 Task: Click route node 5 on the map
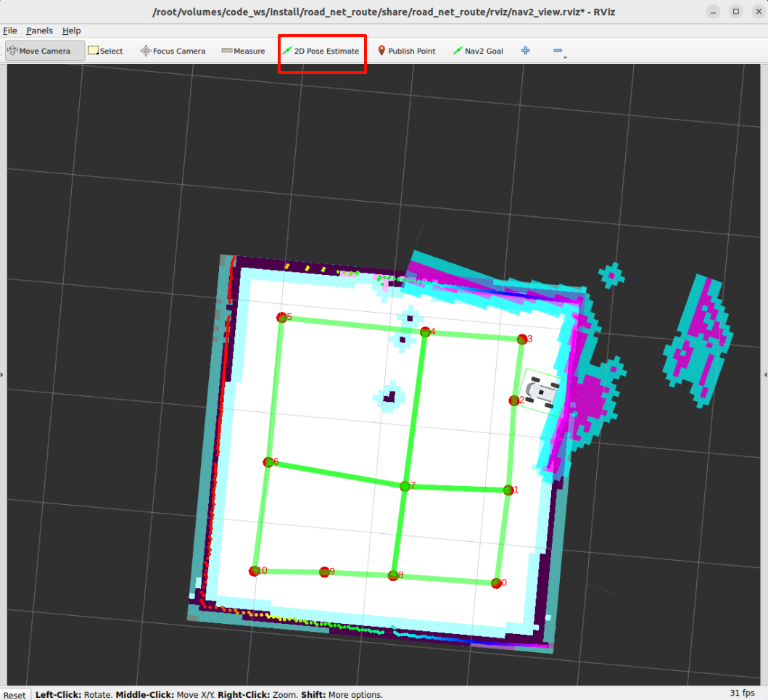coord(282,317)
